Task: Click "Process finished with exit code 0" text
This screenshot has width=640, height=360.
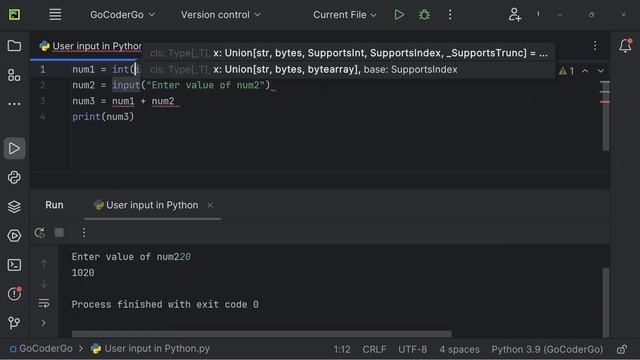Action: pos(165,304)
